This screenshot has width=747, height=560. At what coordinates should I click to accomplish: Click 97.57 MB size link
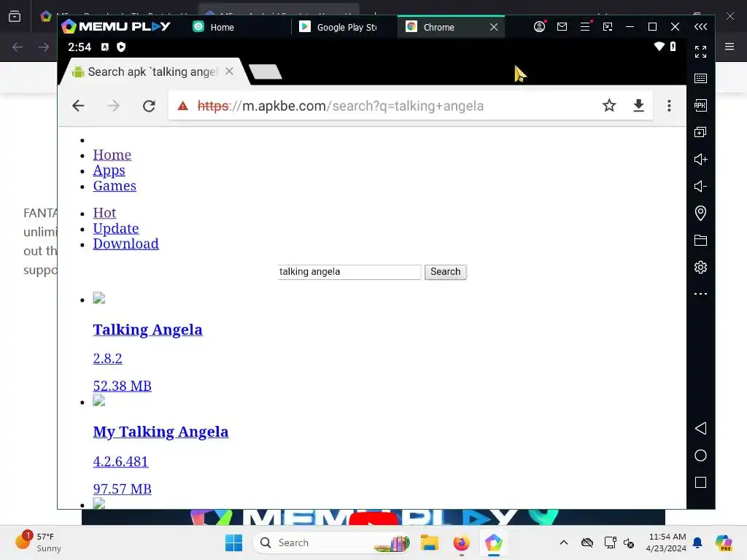click(122, 489)
